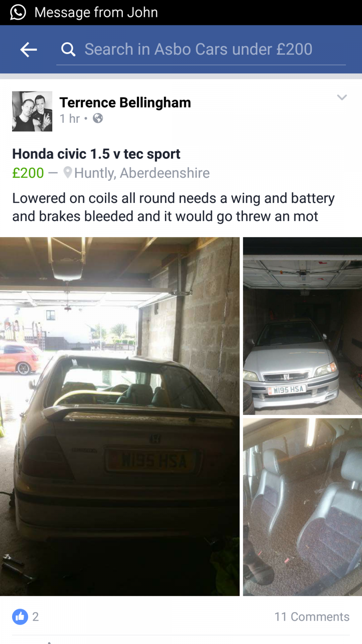Open the WhatsApp notification icon

coord(18,12)
